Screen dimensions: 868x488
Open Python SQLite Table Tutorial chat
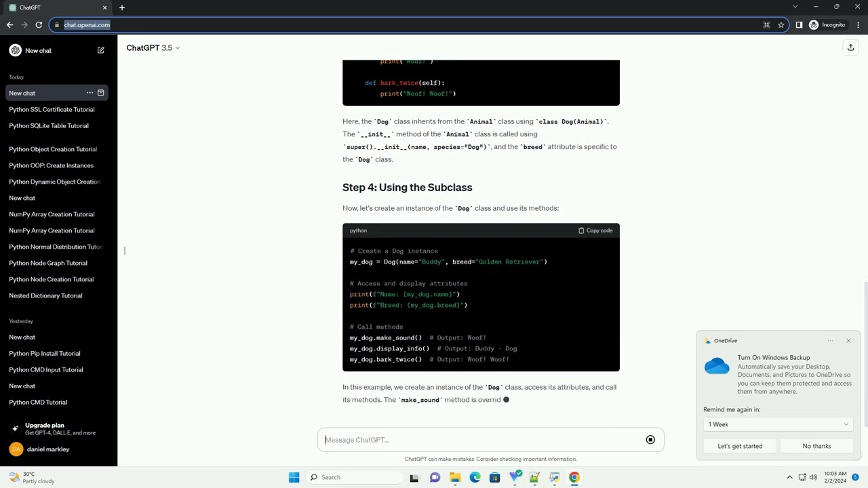click(49, 125)
